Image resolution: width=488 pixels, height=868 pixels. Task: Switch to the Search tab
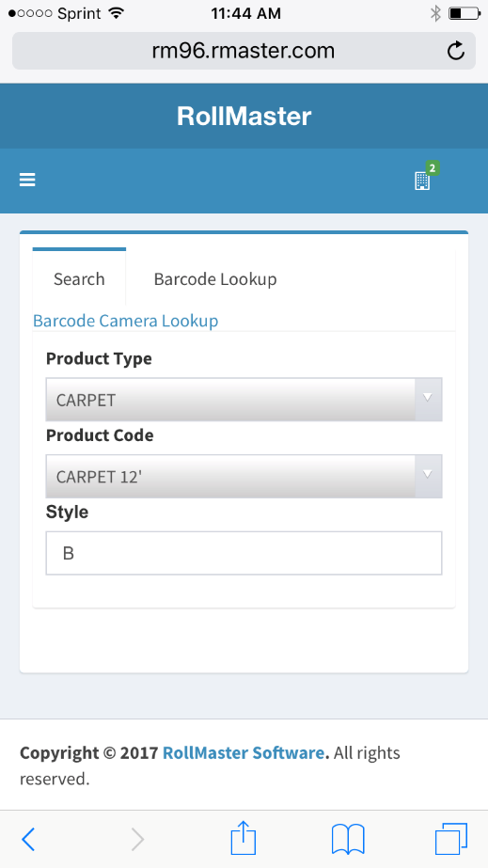pos(79,278)
